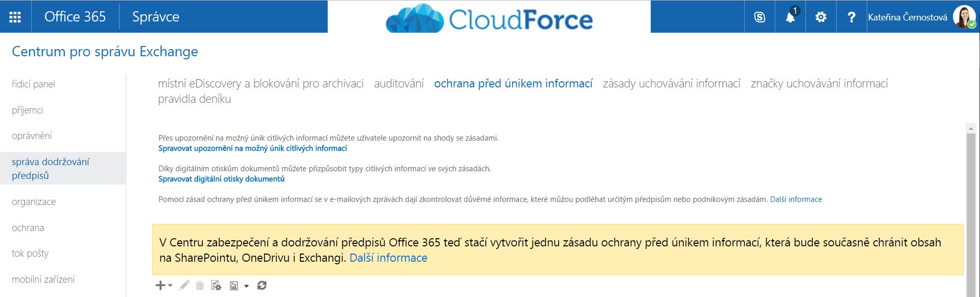The height and width of the screenshot is (297, 980).
Task: Click the policy settings checklist gear icon
Action: tap(216, 286)
